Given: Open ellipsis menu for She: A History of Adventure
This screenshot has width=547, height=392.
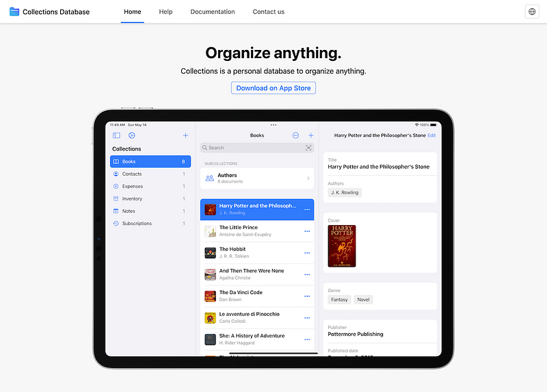Looking at the screenshot, I should tap(307, 339).
